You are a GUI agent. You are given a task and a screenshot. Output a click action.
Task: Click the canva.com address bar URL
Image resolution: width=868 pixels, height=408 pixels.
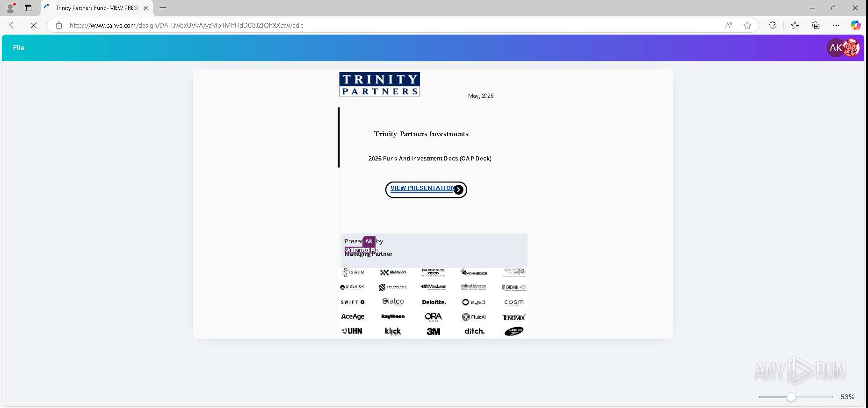tap(186, 25)
